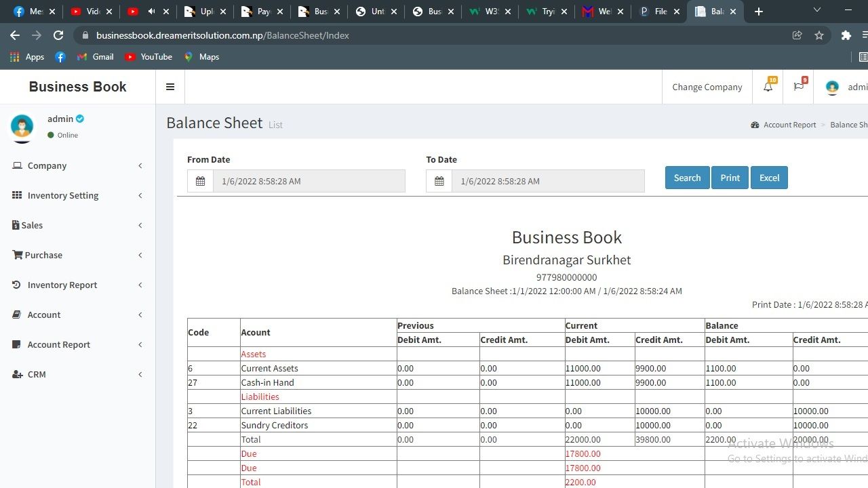868x488 pixels.
Task: Toggle the hamburger sidebar menu icon
Action: [170, 87]
